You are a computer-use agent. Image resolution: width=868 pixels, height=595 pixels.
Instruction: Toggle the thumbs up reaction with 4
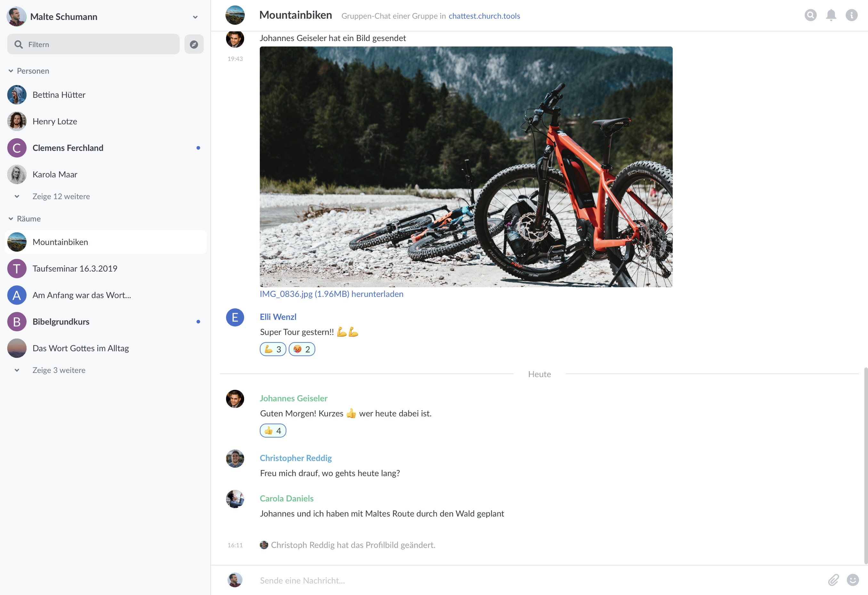[x=273, y=431]
